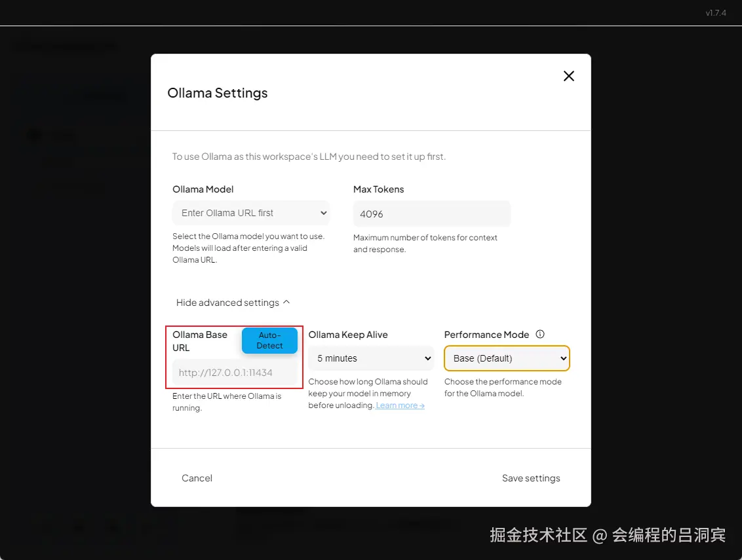Focus the Ollama Base URL field
Screen dimensions: 742x560
pyautogui.click(x=235, y=372)
